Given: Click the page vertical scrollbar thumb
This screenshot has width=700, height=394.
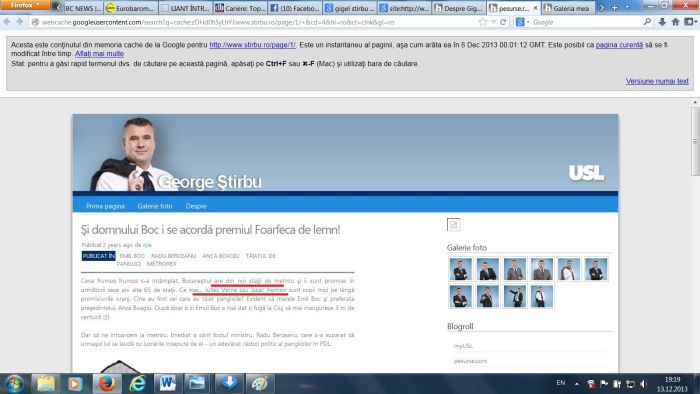Looking at the screenshot, I should click(695, 141).
